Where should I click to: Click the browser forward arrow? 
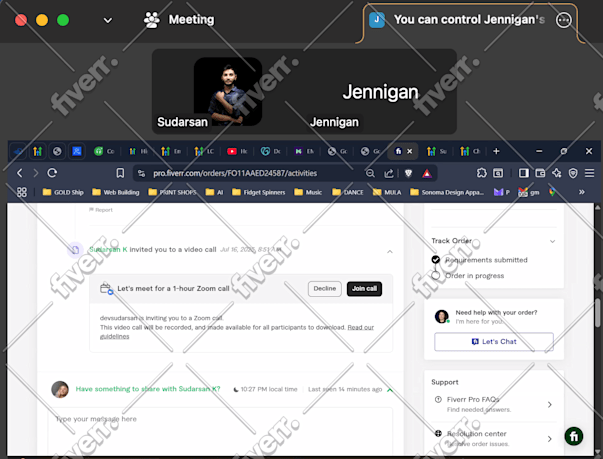35,173
